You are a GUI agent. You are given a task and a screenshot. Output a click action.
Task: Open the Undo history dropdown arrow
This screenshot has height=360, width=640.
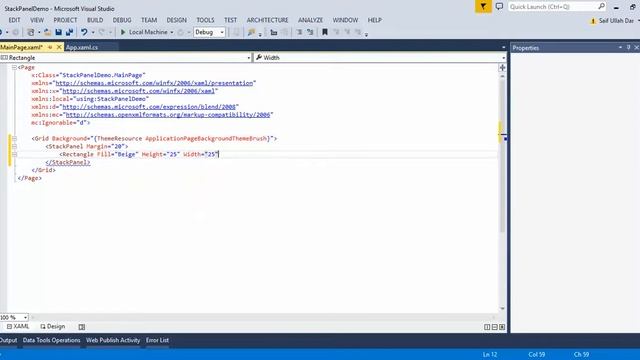coord(93,32)
